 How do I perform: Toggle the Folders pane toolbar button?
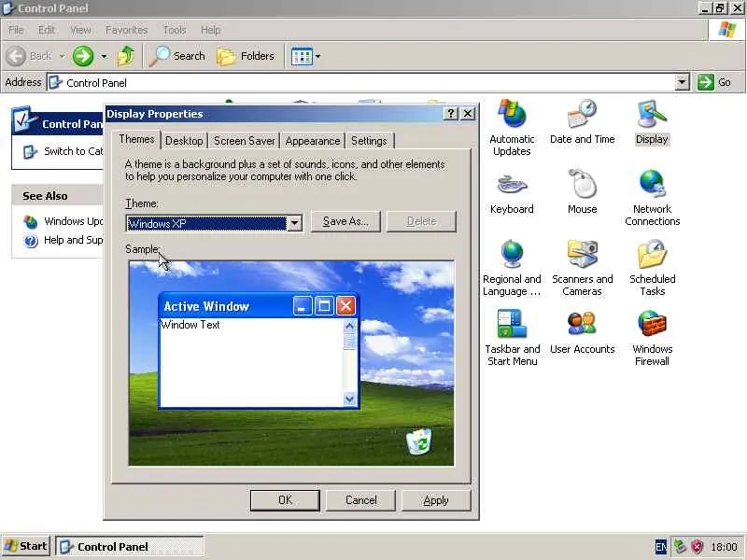point(246,56)
